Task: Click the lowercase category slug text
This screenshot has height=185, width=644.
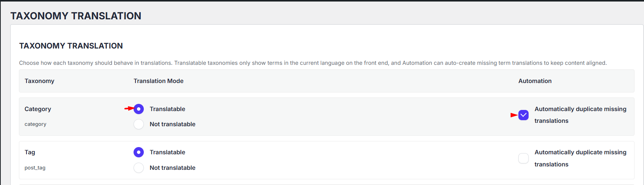Action: (x=36, y=124)
